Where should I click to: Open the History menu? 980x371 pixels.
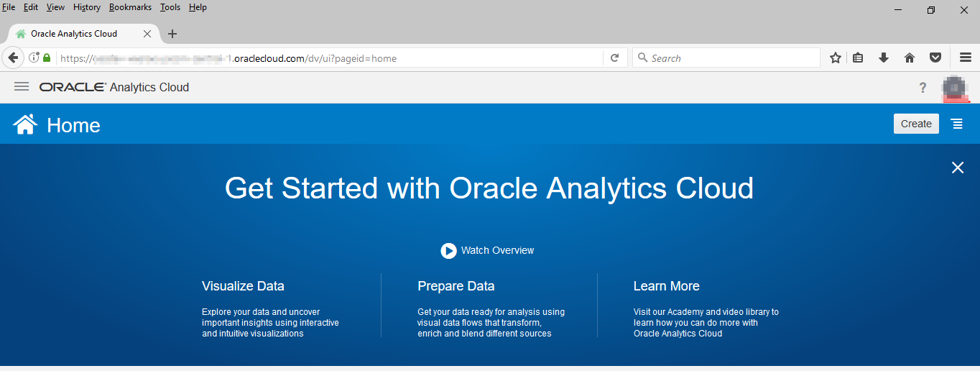[87, 7]
